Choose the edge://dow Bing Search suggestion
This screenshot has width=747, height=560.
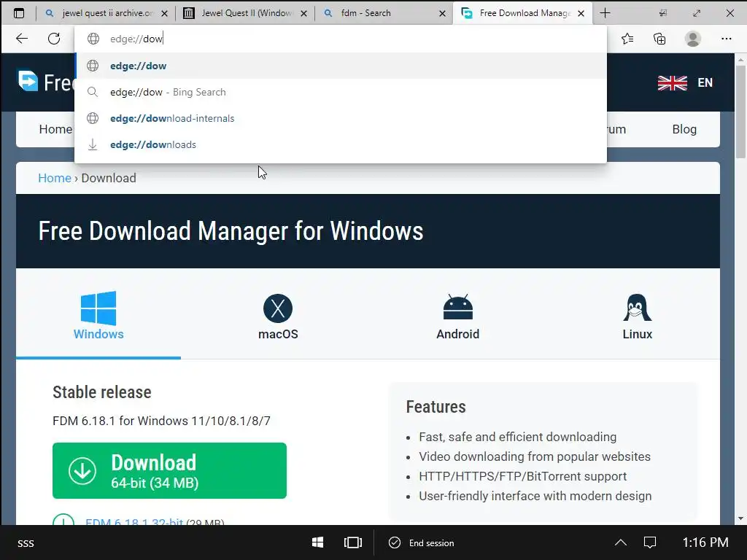tap(341, 92)
